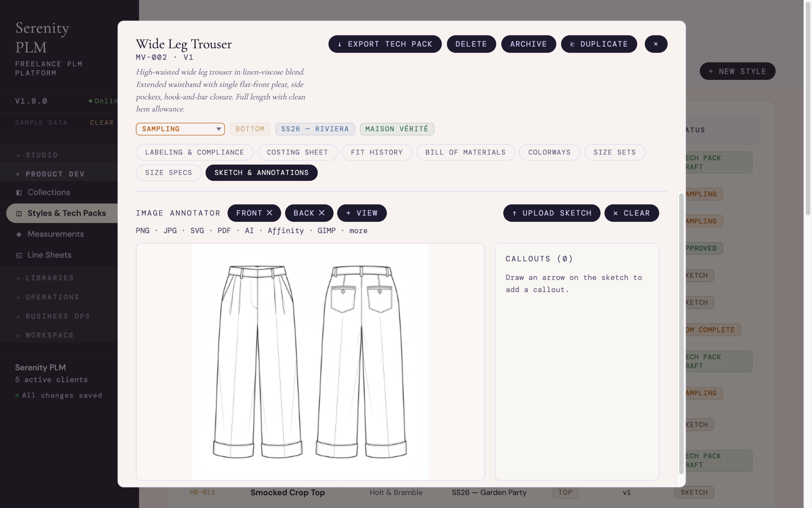Viewport: 812px width, 508px height.
Task: Click the Collections sidebar icon
Action: 19,193
